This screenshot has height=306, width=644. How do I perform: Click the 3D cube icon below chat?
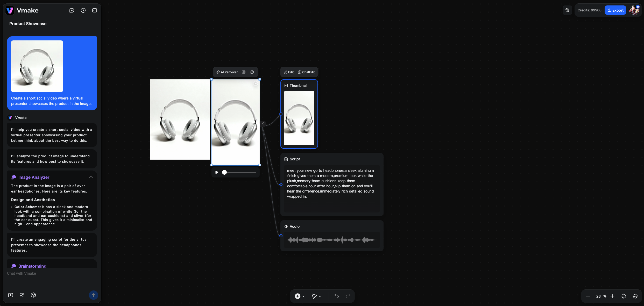(33, 295)
